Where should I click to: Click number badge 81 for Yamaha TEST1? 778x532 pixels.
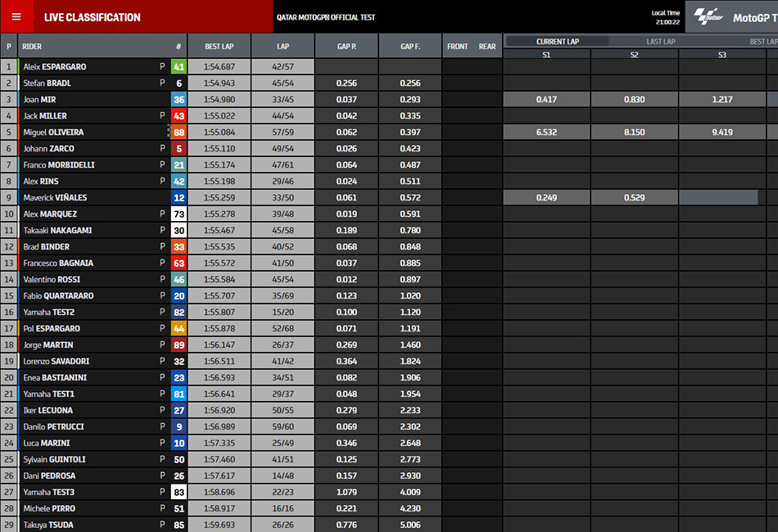coord(179,394)
